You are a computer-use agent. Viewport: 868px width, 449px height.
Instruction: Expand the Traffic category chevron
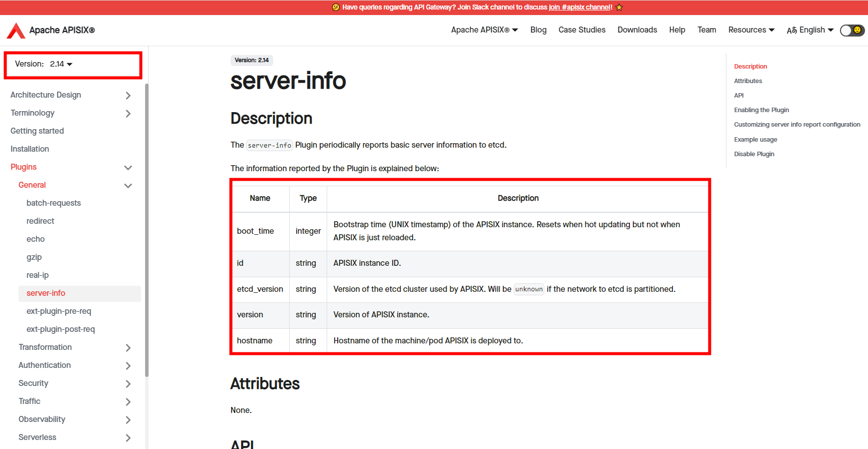pyautogui.click(x=128, y=401)
